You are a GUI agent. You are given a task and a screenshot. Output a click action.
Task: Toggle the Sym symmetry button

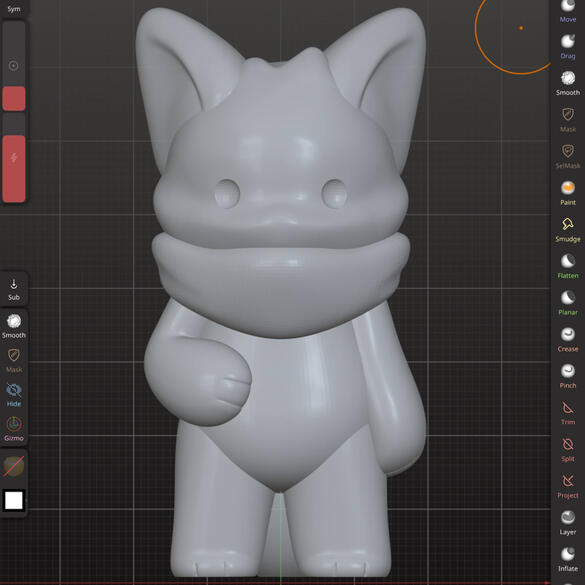(14, 8)
